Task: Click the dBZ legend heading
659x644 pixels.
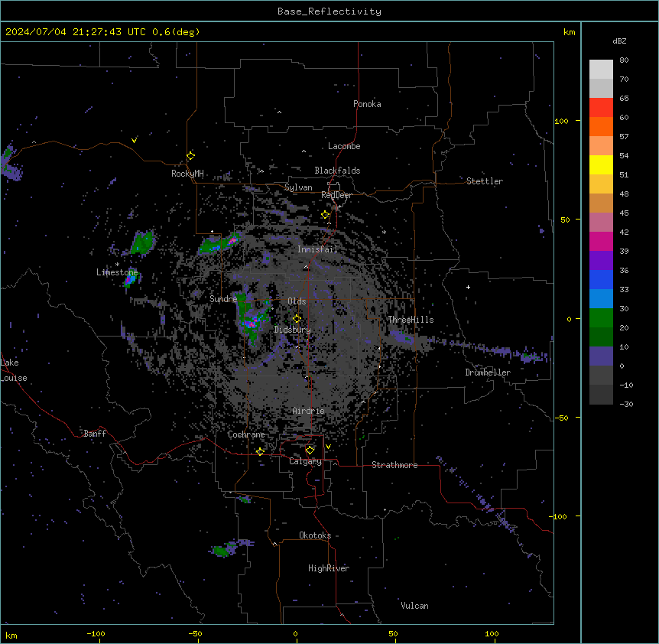Action: [619, 41]
